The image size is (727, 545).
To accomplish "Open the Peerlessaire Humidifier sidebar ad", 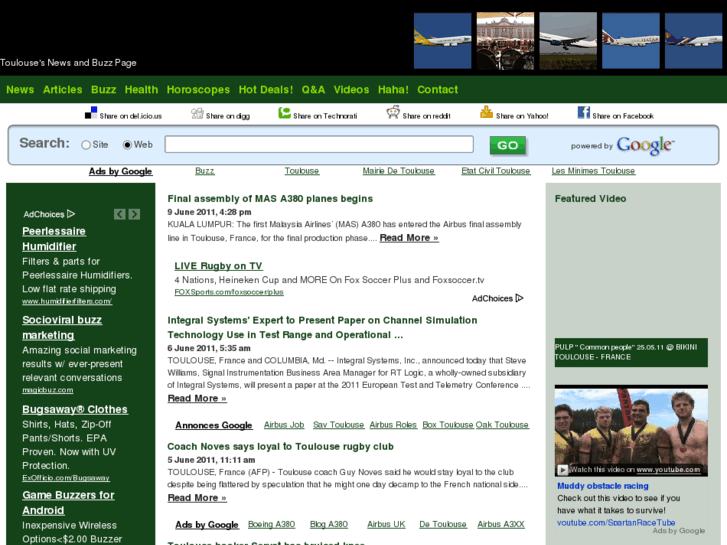I will click(54, 238).
